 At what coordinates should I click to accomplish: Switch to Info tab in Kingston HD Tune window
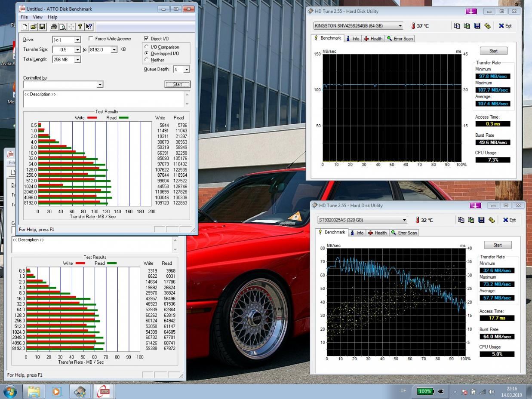(353, 39)
